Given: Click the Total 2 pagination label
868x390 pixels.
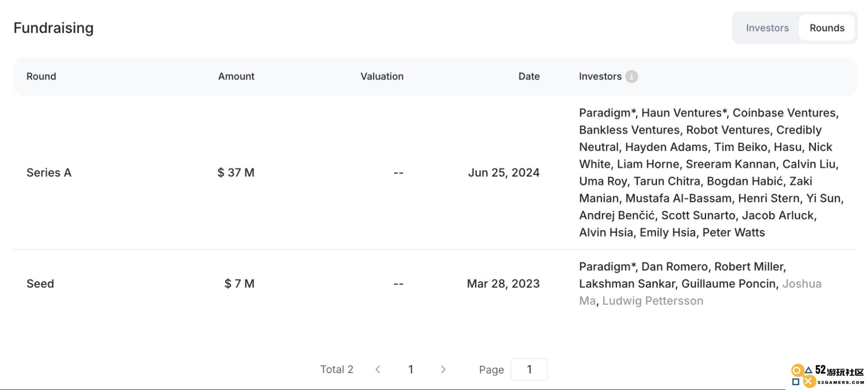Looking at the screenshot, I should pyautogui.click(x=337, y=370).
